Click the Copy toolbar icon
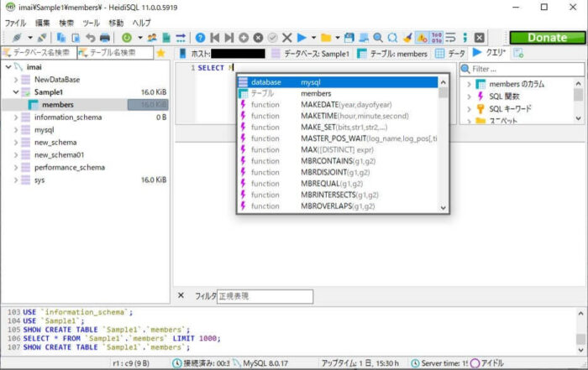 (60, 38)
